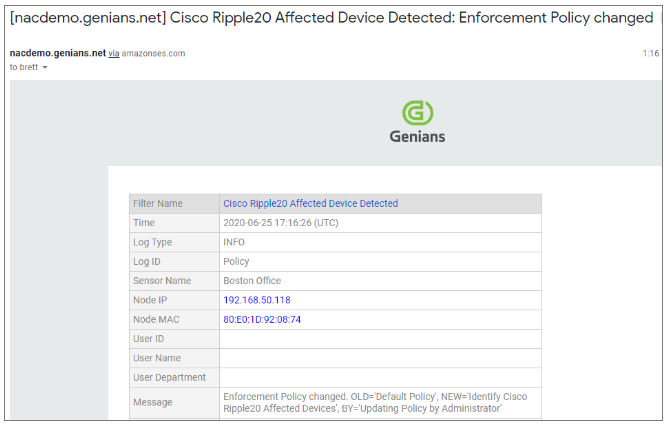This screenshot has height=426, width=666.
Task: Click the empty User Department value cell
Action: tap(380, 378)
